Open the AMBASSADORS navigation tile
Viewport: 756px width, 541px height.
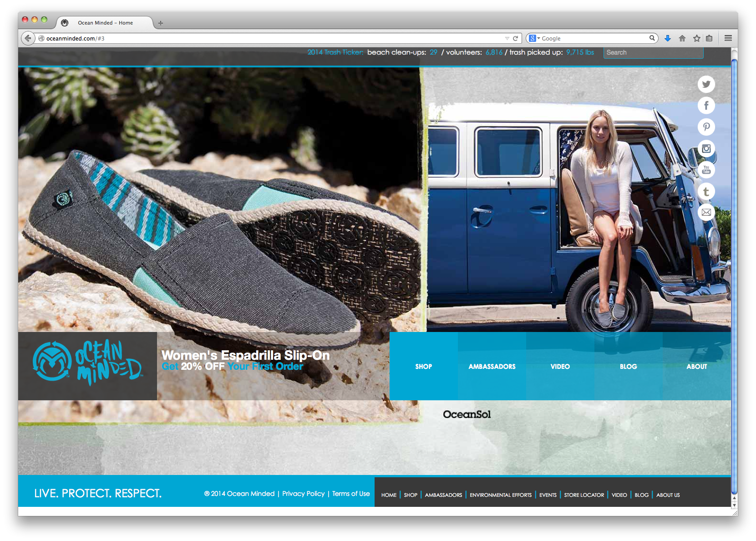click(x=492, y=366)
